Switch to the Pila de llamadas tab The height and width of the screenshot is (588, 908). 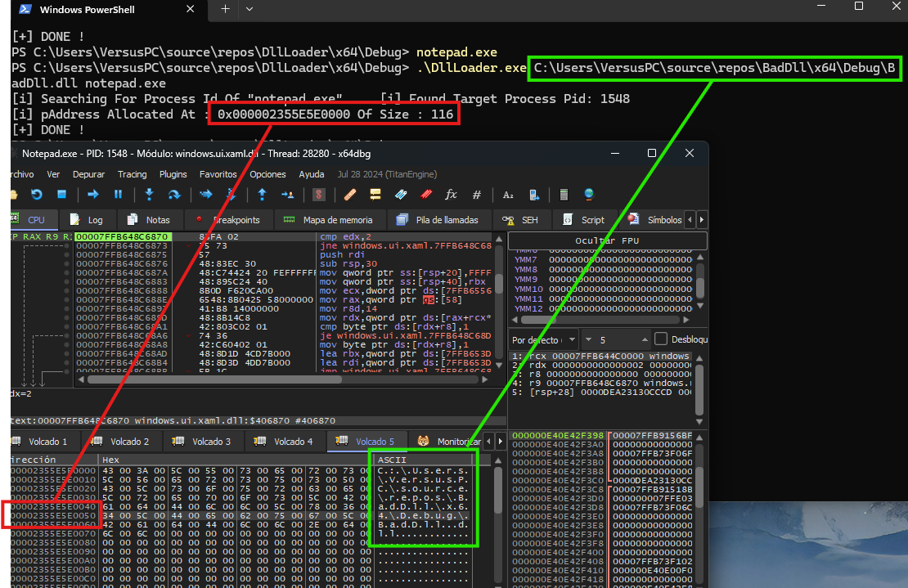(x=438, y=220)
